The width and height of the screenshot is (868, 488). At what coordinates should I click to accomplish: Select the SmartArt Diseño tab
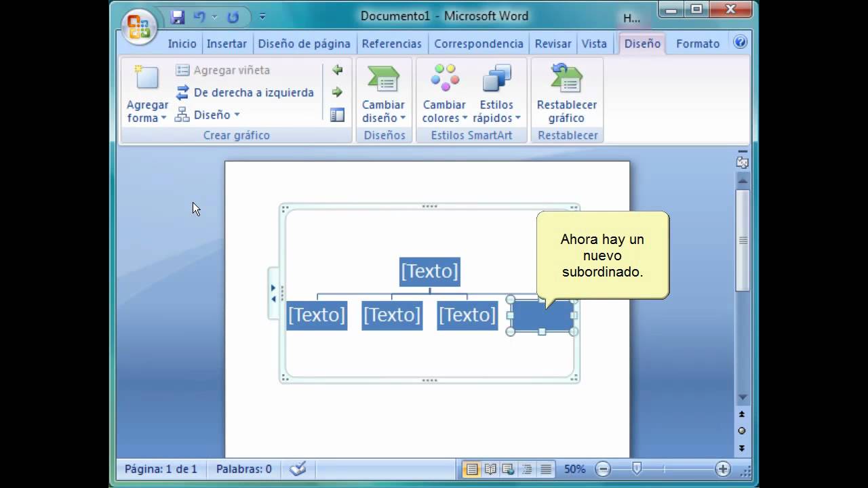click(642, 43)
